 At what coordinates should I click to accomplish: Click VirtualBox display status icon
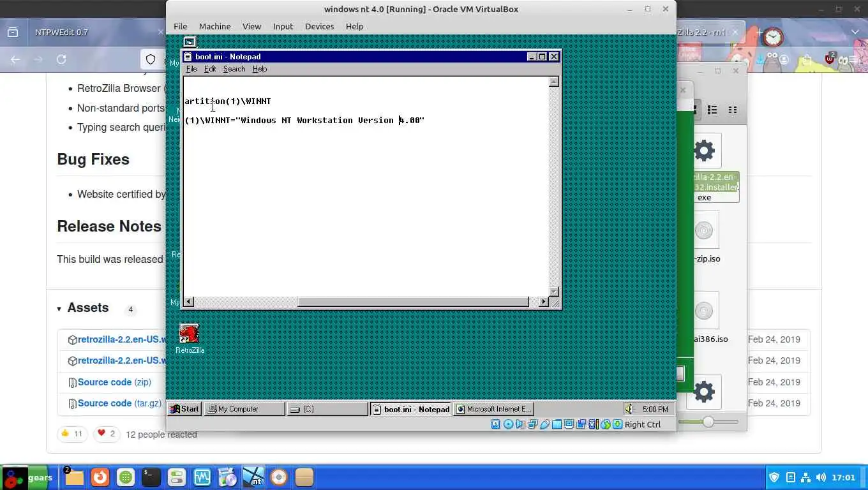pyautogui.click(x=569, y=424)
